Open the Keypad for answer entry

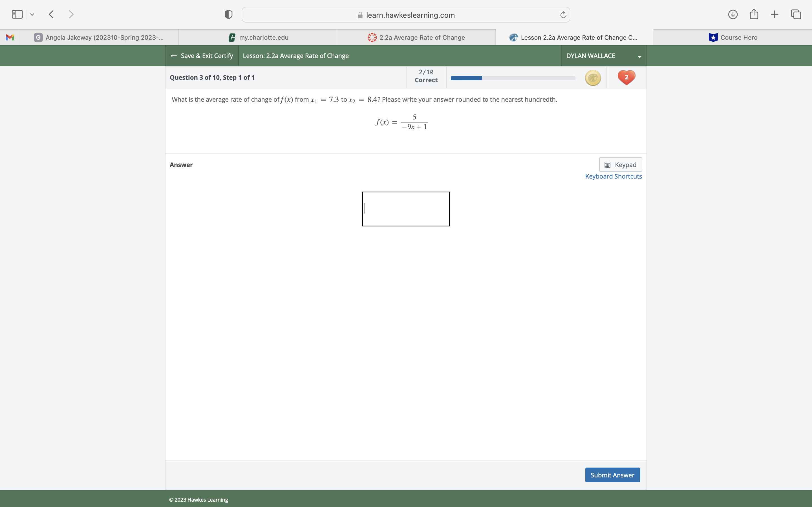pos(620,164)
